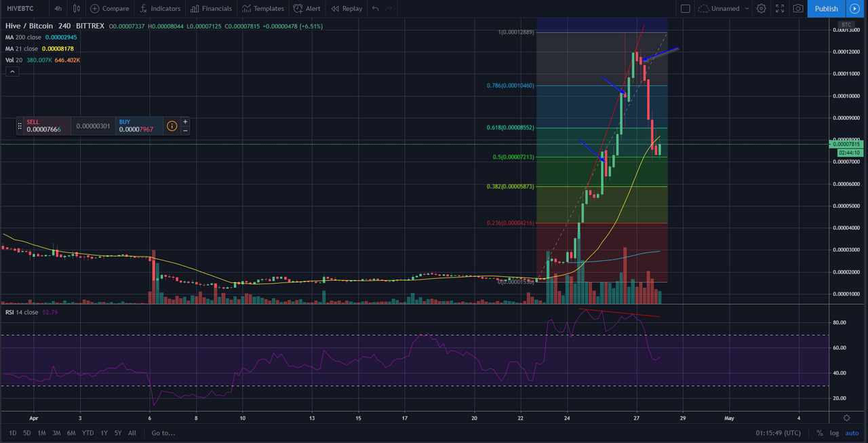Open chart Settings gear
The image size is (868, 443).
coord(761,8)
